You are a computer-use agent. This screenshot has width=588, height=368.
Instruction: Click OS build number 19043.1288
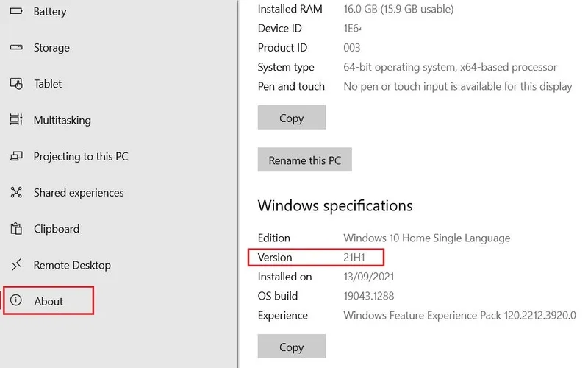[x=369, y=296]
